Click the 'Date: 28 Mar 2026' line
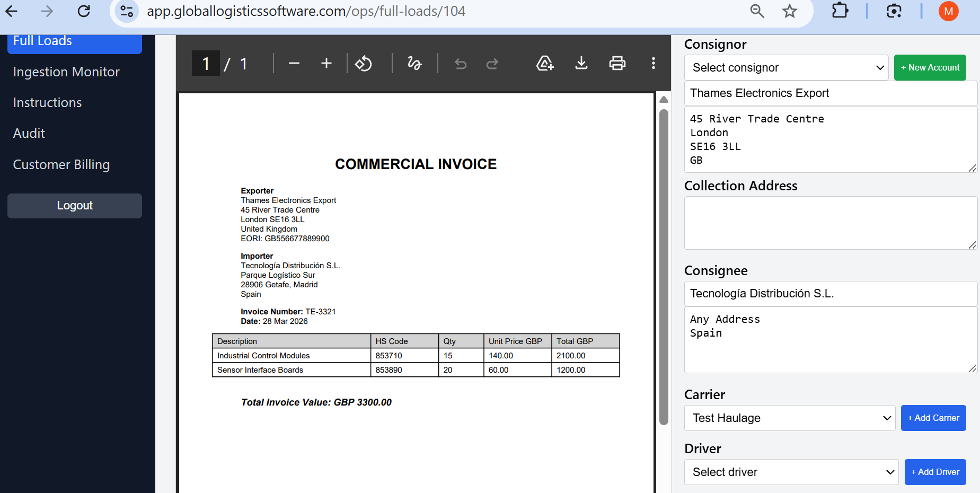 click(x=274, y=321)
